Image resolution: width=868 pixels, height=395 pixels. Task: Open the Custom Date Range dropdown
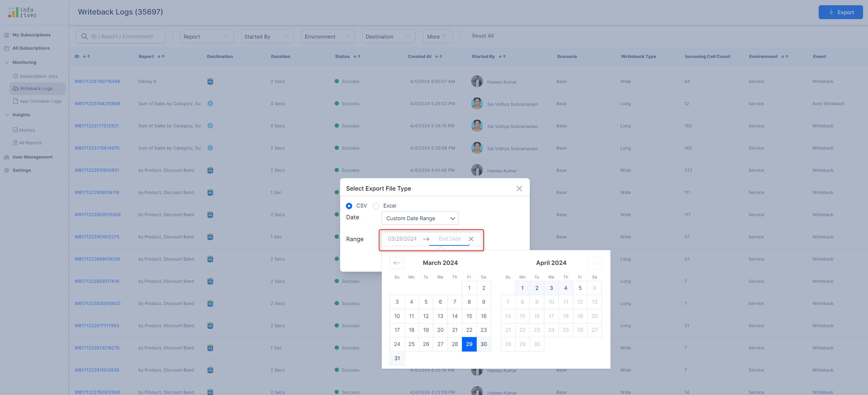click(420, 218)
